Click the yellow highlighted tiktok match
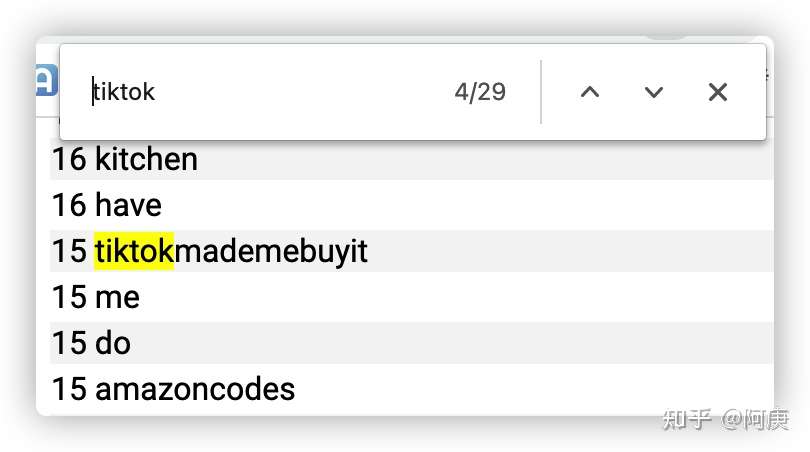 [x=134, y=251]
